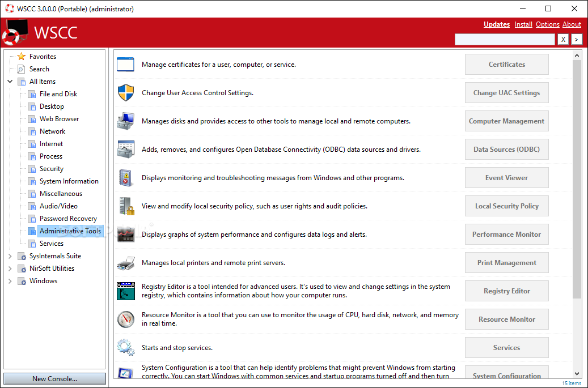Open the Updates link
Image resolution: width=588 pixels, height=388 pixels.
click(x=497, y=24)
